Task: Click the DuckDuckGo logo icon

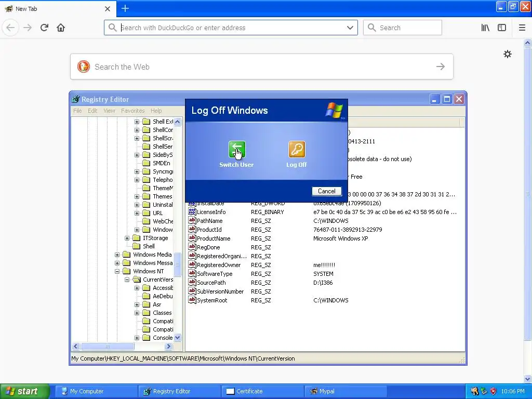Action: pyautogui.click(x=84, y=66)
